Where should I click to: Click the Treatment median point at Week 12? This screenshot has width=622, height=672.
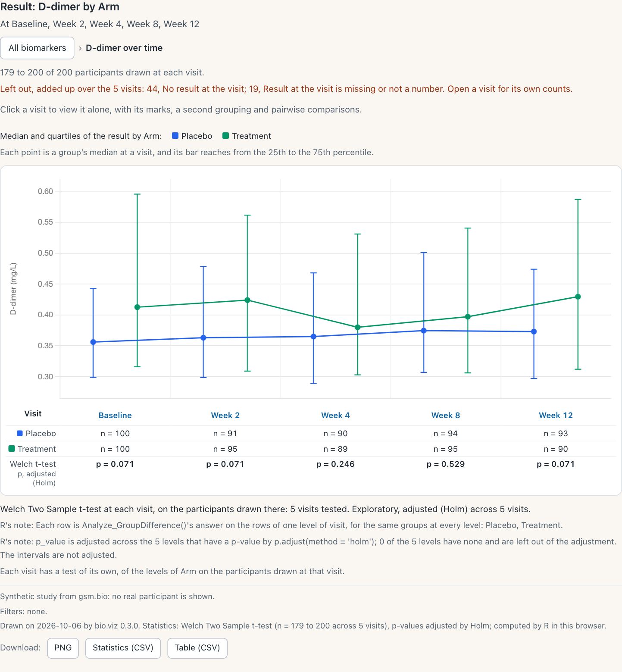tap(578, 297)
